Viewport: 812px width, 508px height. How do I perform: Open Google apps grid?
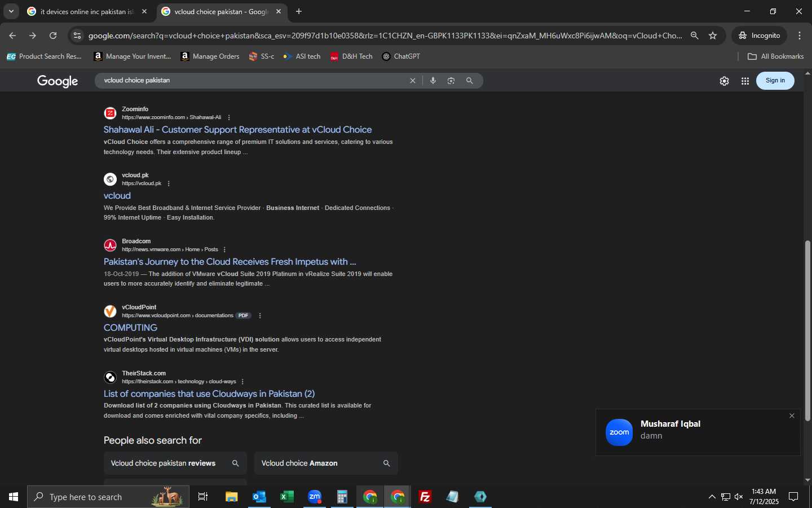[x=745, y=81]
